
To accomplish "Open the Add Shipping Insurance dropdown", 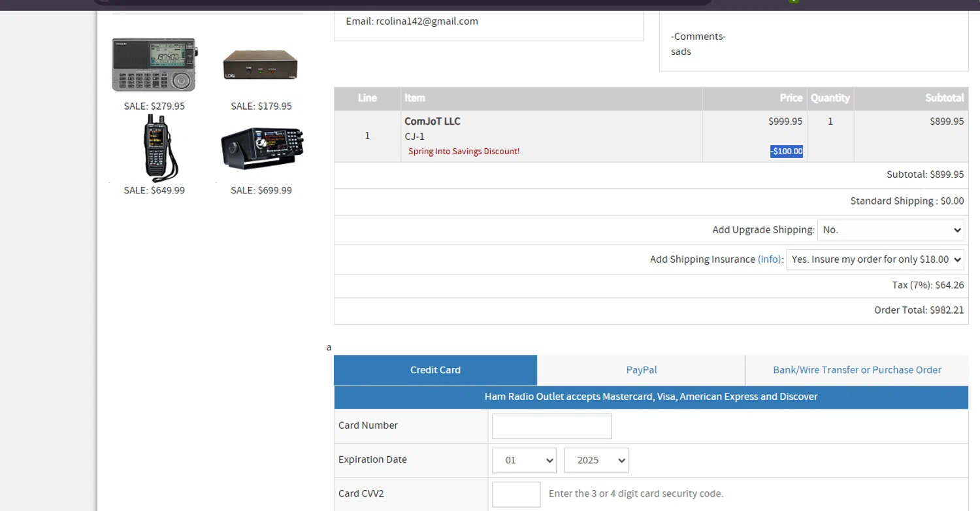I will (875, 259).
